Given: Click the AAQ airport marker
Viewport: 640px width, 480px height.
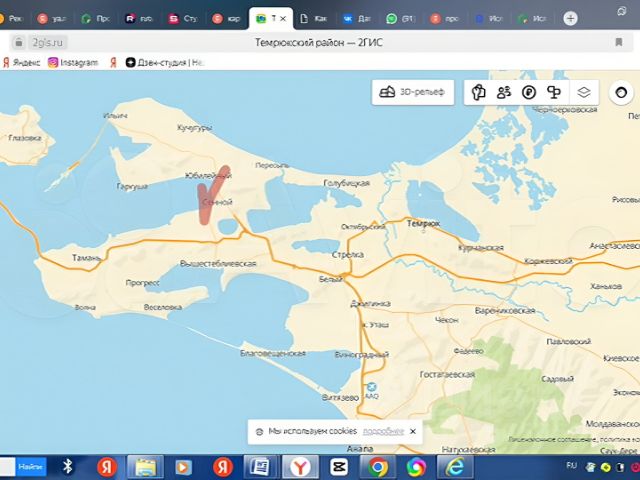Looking at the screenshot, I should [x=371, y=387].
